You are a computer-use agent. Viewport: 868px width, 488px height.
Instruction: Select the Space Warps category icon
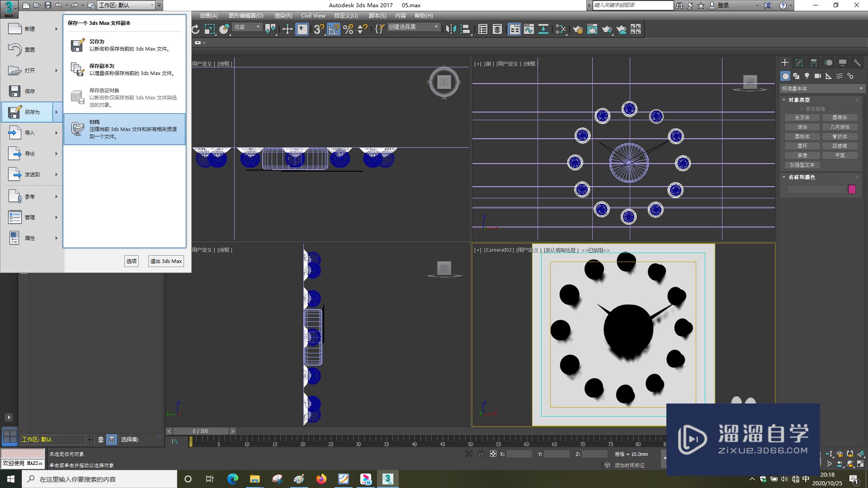[840, 76]
